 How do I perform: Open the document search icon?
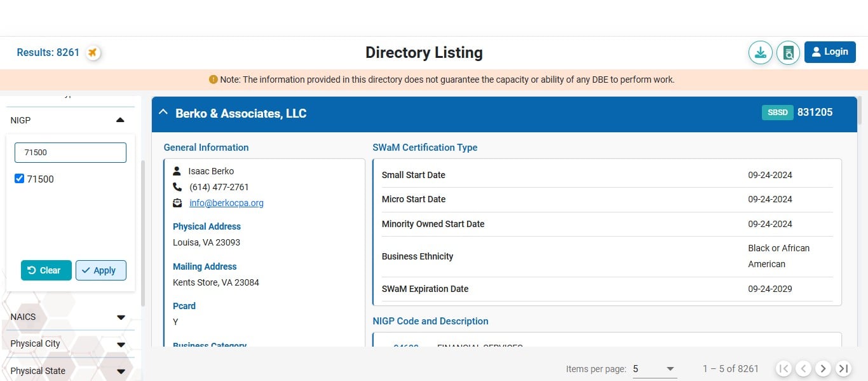(788, 52)
